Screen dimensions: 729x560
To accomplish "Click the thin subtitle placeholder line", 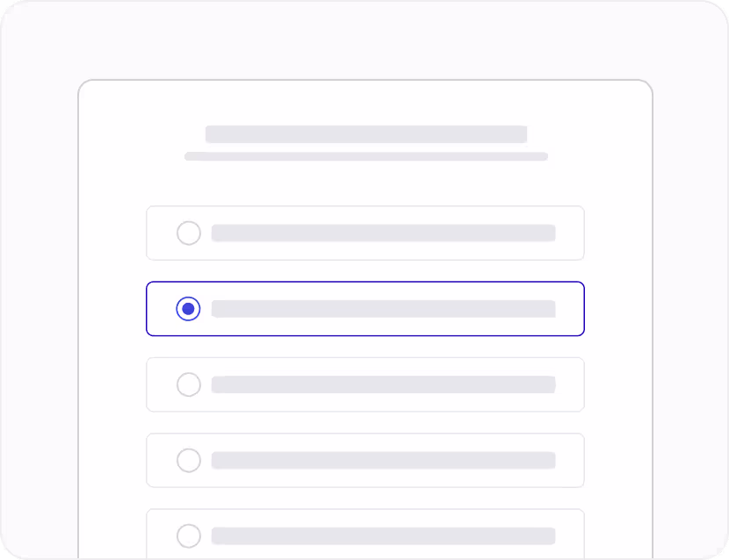I will pyautogui.click(x=365, y=157).
